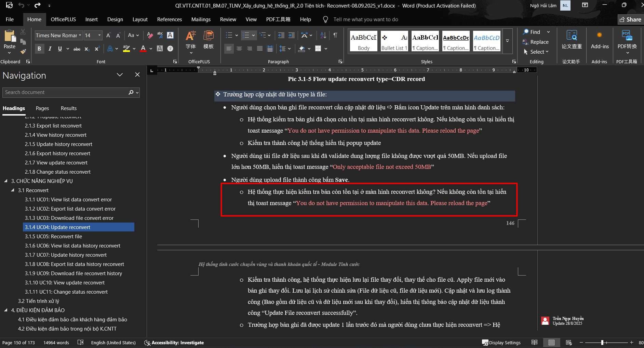Open the font size dropdown
Viewport: 644px width, 348px height.
99,35
